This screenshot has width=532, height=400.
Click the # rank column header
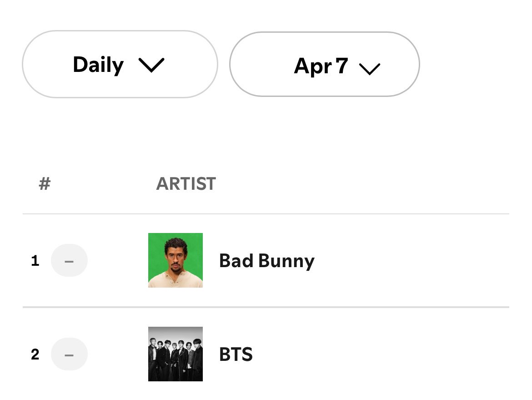(45, 184)
